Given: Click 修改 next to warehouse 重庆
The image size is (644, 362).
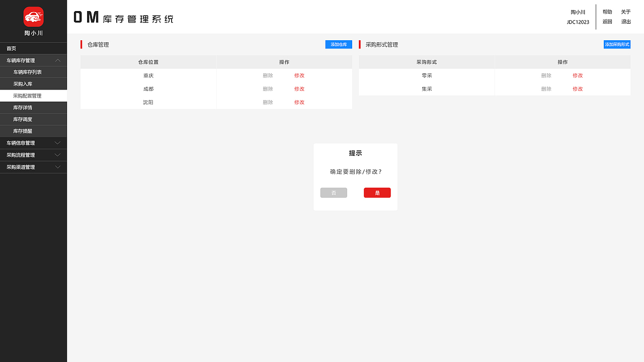Looking at the screenshot, I should pos(299,75).
